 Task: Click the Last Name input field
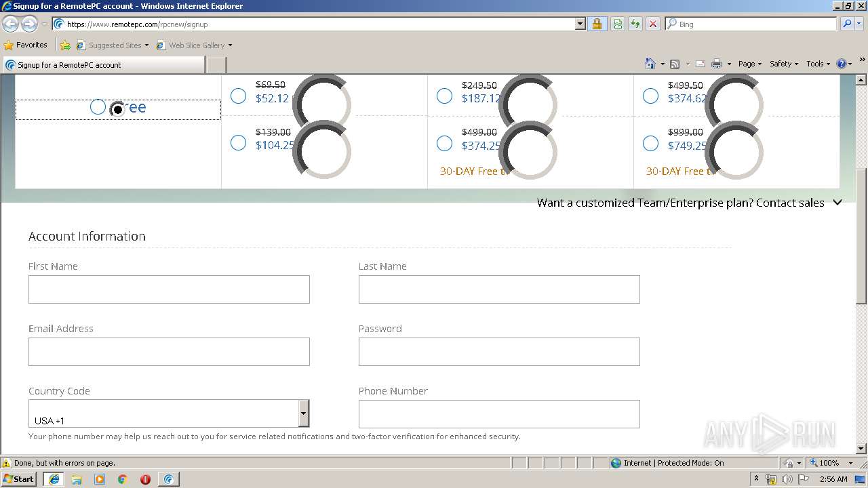click(499, 289)
